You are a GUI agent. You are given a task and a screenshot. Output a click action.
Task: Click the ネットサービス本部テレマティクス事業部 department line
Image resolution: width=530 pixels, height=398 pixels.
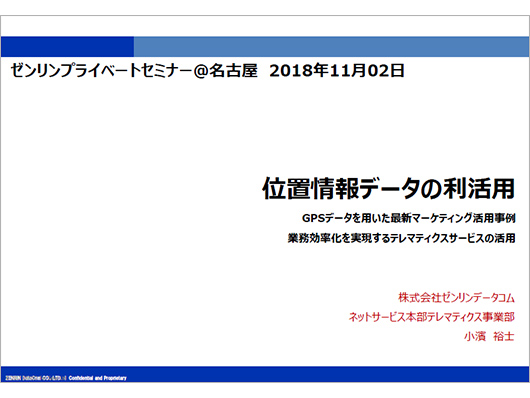pyautogui.click(x=432, y=317)
